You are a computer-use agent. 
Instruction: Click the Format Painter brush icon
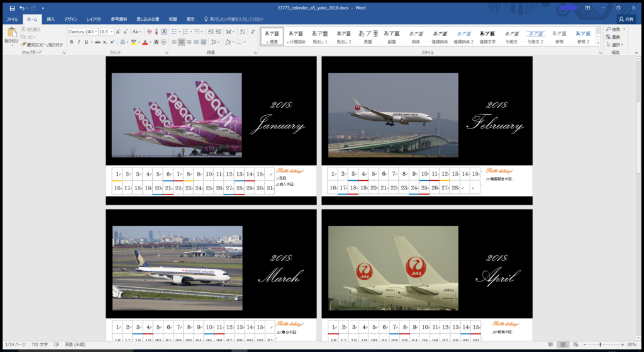pos(23,45)
